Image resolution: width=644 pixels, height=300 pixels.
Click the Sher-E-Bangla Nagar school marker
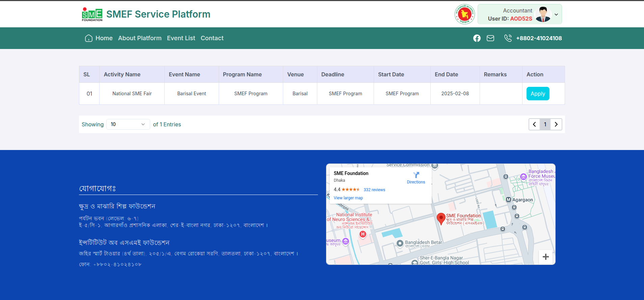pyautogui.click(x=415, y=262)
